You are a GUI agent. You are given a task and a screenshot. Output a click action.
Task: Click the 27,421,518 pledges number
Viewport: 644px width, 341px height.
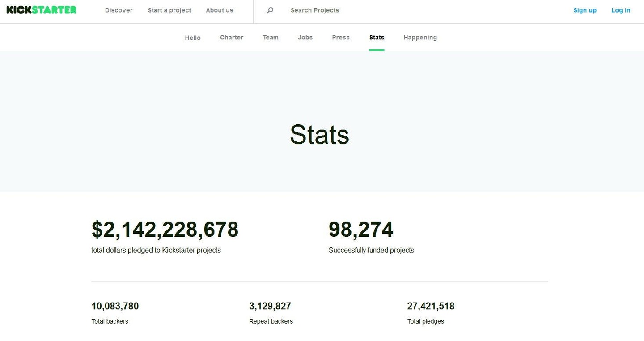[431, 306]
